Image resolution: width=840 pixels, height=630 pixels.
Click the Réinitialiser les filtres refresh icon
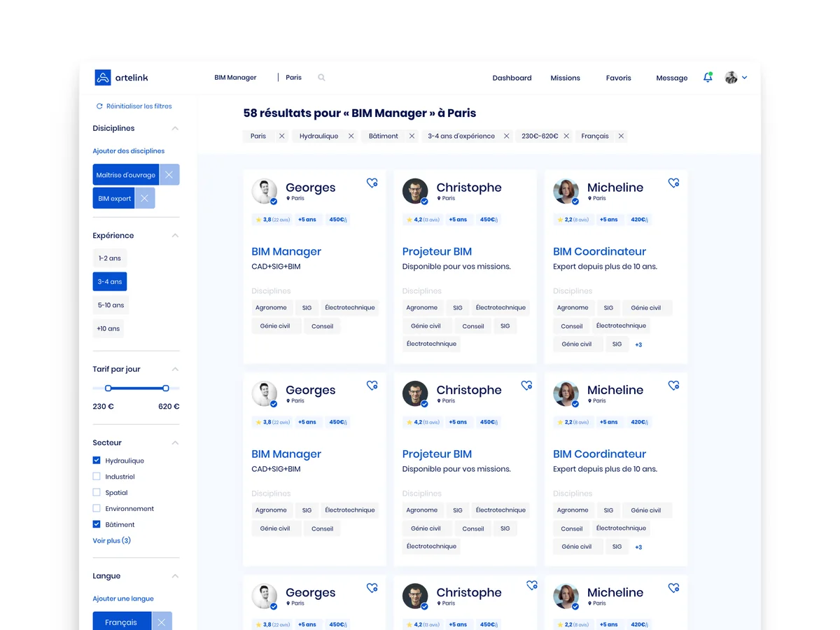[x=99, y=106]
